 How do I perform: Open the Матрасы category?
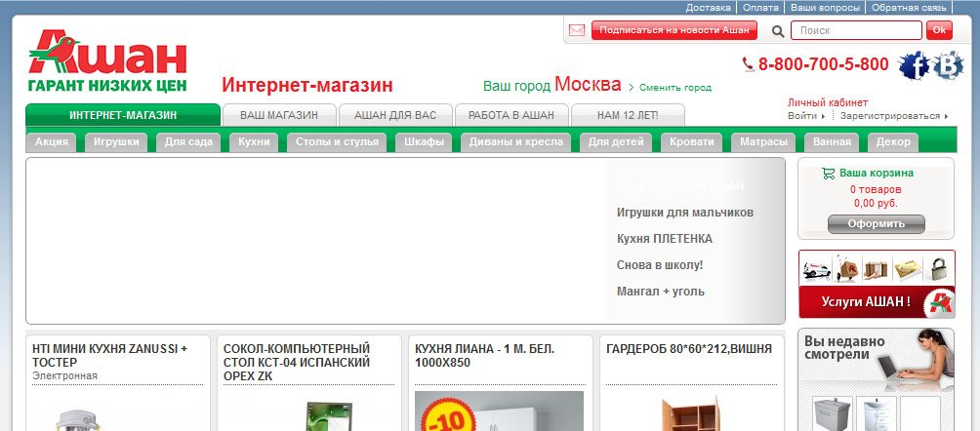[763, 141]
